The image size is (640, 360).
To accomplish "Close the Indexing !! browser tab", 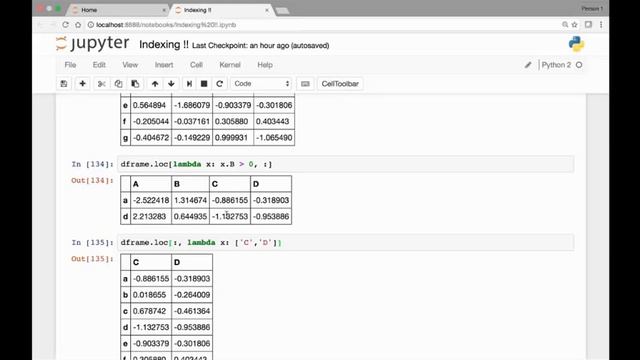I will coord(267,10).
